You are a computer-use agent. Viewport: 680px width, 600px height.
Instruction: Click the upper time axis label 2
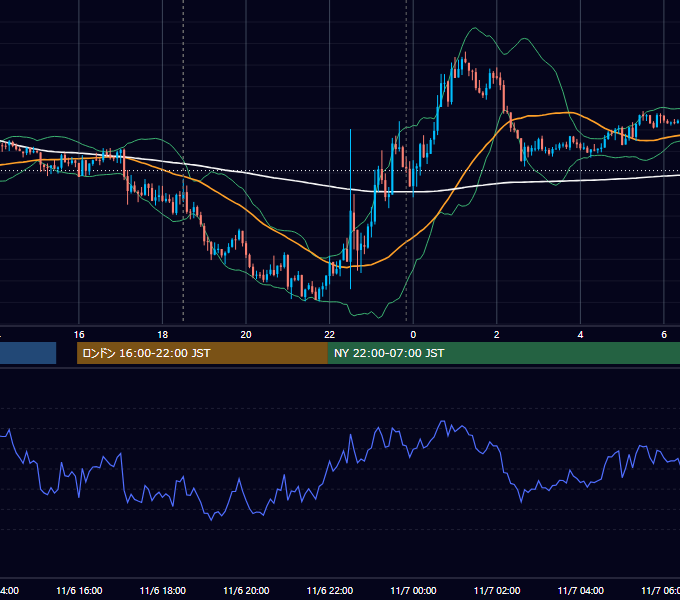[x=497, y=335]
